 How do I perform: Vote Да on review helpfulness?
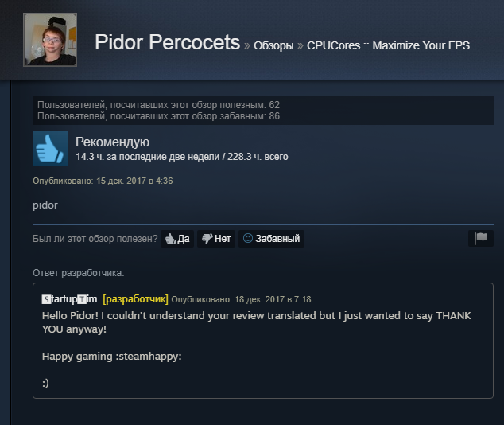177,239
